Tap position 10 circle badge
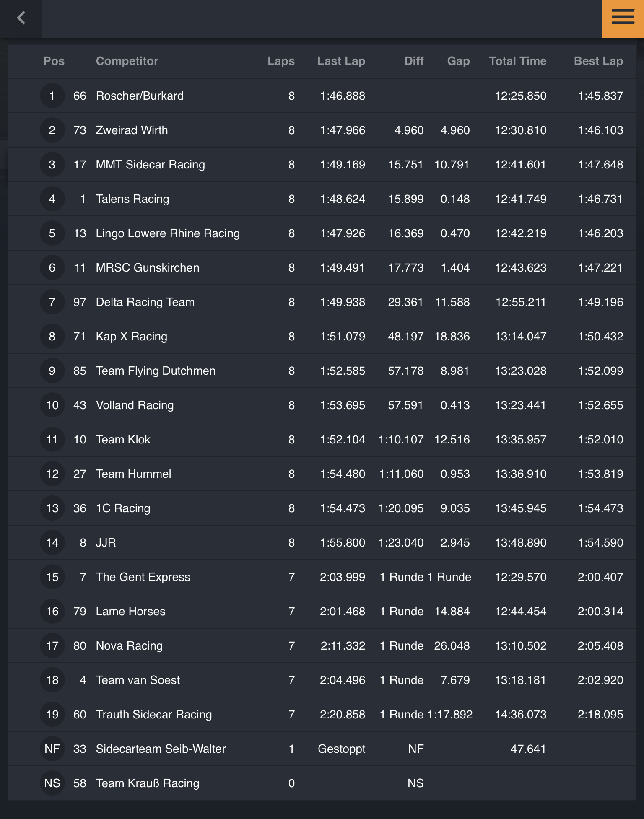644x819 pixels. click(x=52, y=405)
